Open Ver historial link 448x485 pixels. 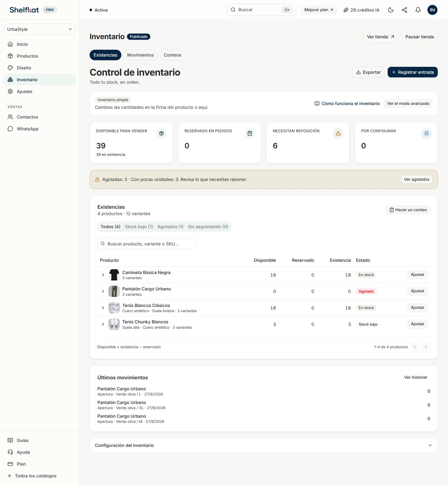click(415, 377)
